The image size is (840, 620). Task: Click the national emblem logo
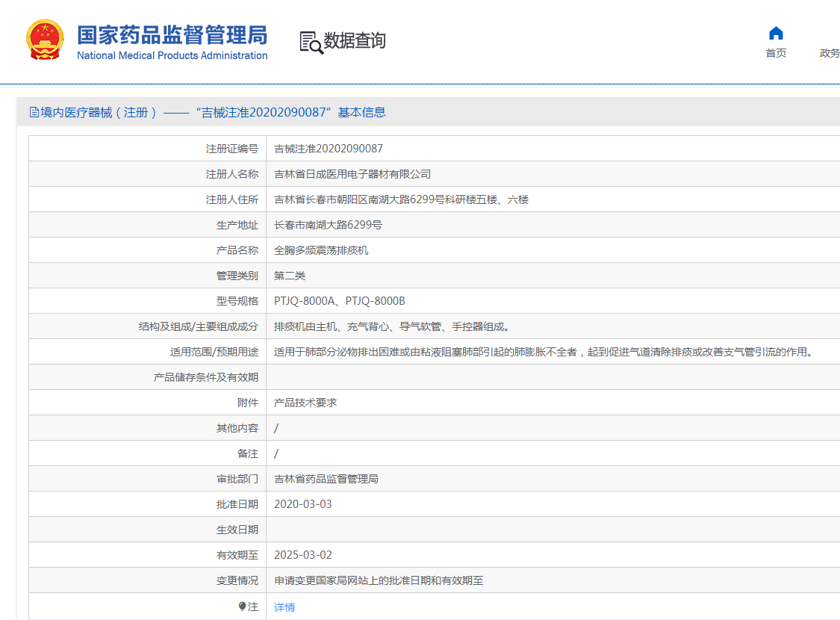click(x=45, y=40)
